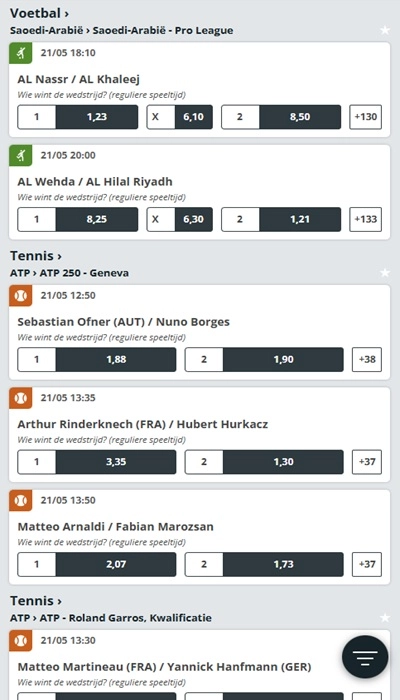Click football icon on AL Wehda match
The height and width of the screenshot is (700, 400).
pos(21,156)
